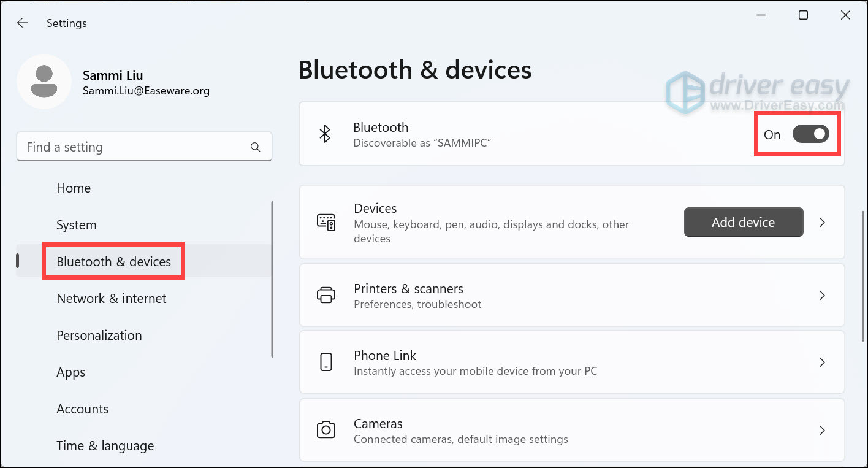Select the Devices keyboard-and-mouse icon
The width and height of the screenshot is (868, 468).
click(x=327, y=222)
